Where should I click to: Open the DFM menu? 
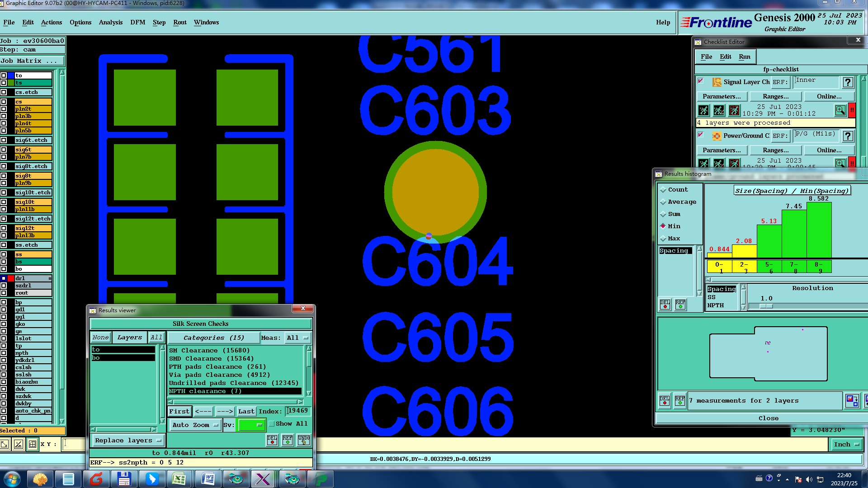pos(137,22)
